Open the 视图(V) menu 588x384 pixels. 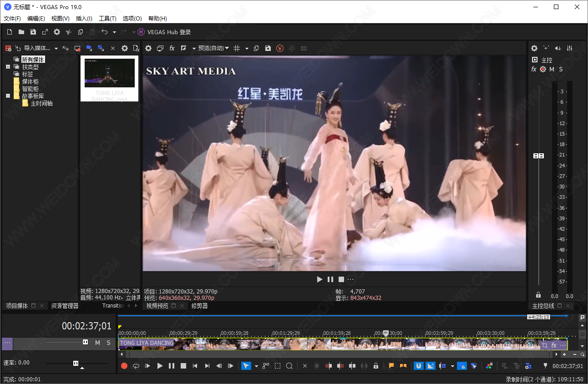pos(60,19)
